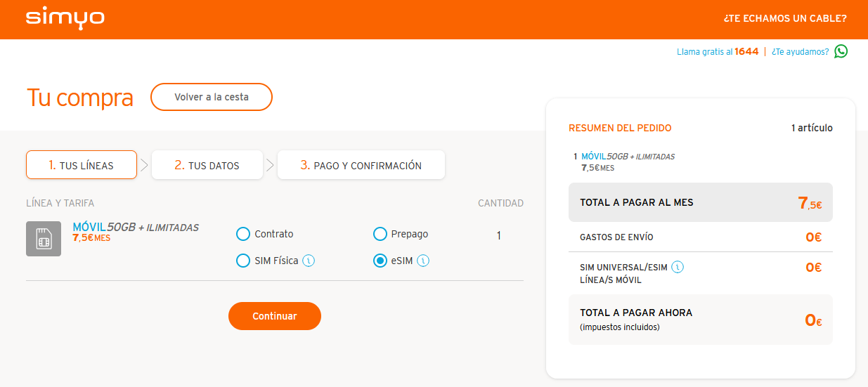Open MÓVIL 50GB tariff in order summary

coord(628,157)
